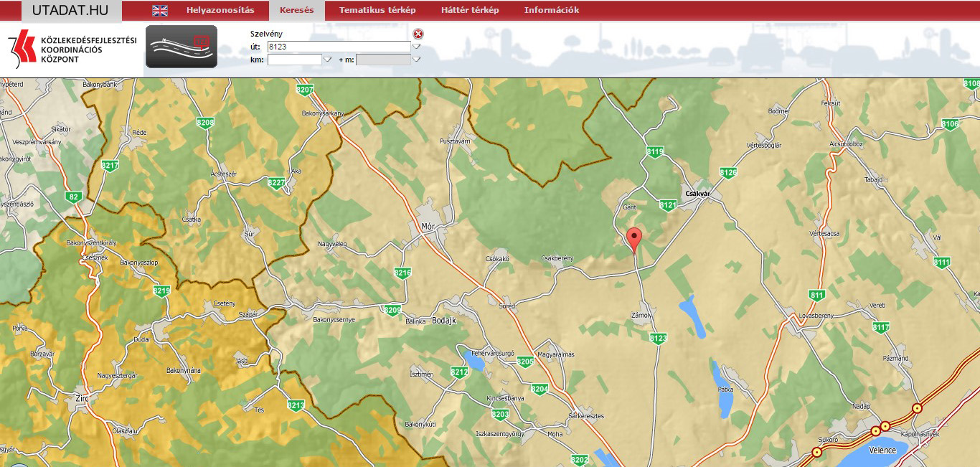This screenshot has height=467, width=980.
Task: Expand the út road number dropdown
Action: point(416,47)
